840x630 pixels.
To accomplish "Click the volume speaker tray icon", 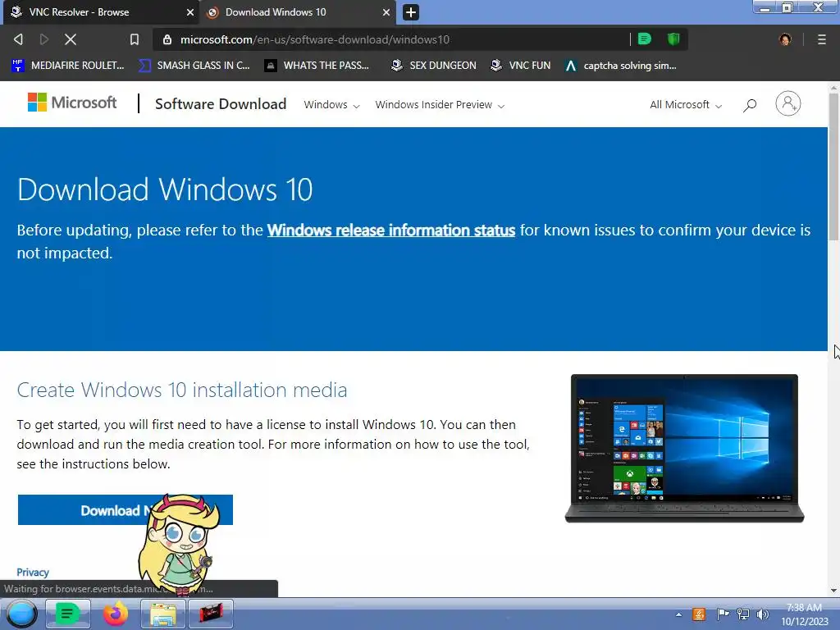I will [763, 614].
